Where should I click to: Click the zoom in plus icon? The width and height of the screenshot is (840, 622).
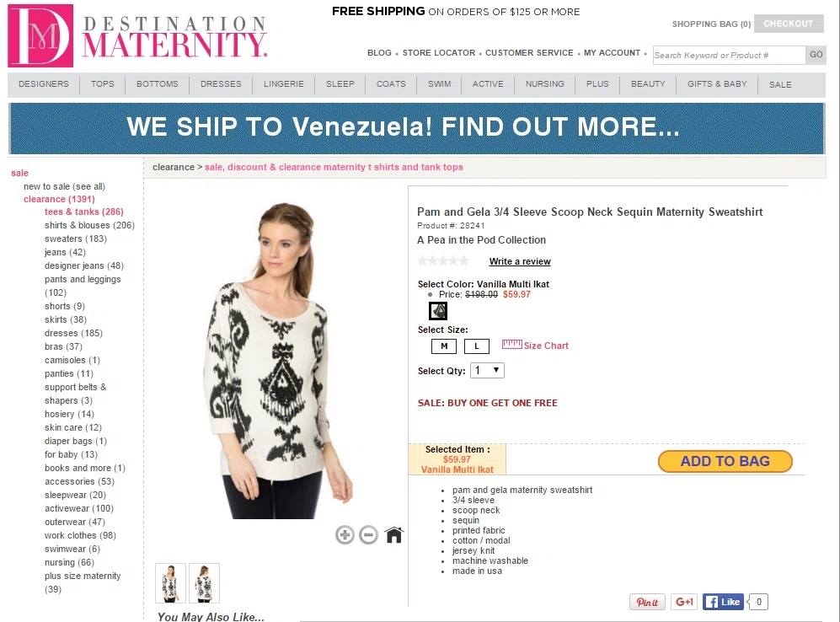pyautogui.click(x=345, y=534)
